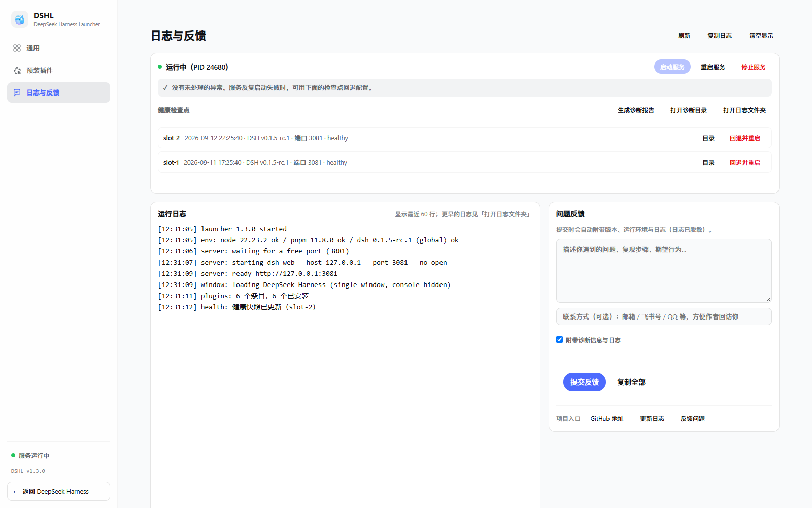Open 目录 for slot-1 checkpoint
812x508 pixels.
708,163
